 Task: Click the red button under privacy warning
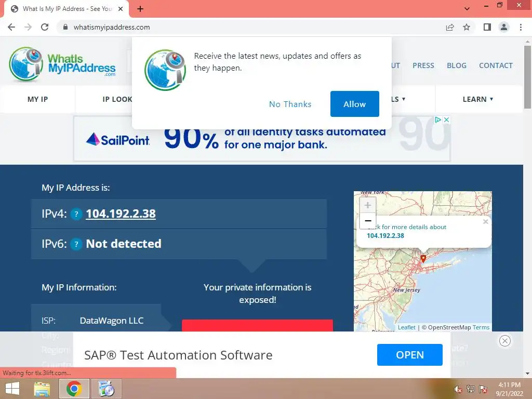click(257, 325)
